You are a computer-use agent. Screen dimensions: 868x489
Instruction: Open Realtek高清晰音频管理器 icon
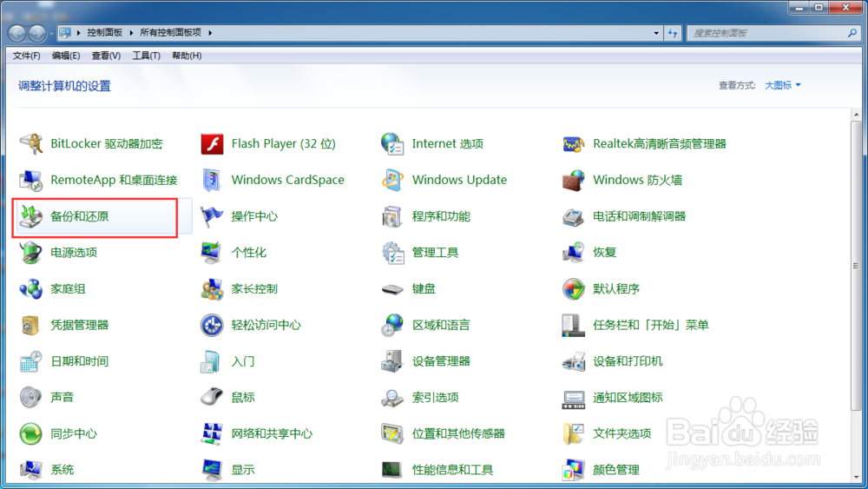point(574,144)
